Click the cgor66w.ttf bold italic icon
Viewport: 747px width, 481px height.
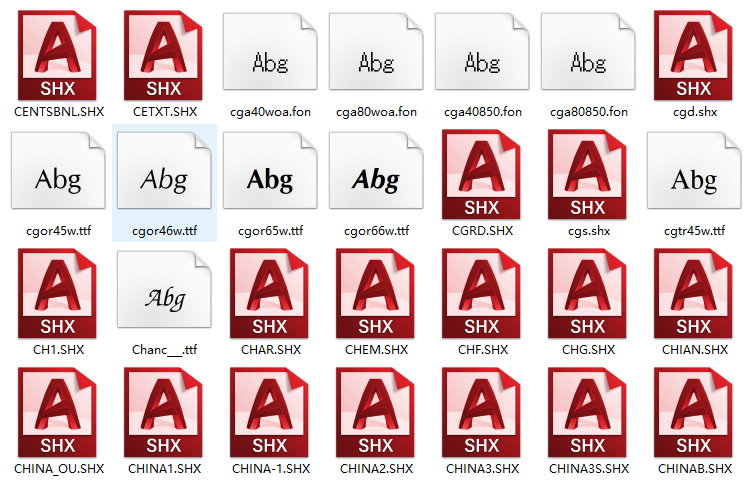click(x=376, y=170)
